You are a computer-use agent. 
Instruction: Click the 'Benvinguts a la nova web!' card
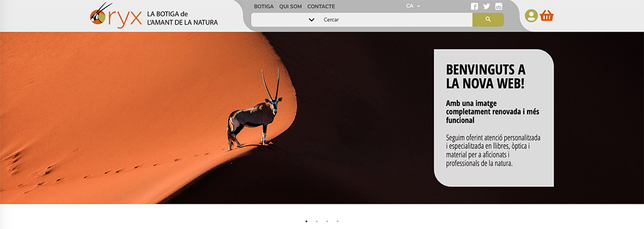pyautogui.click(x=494, y=118)
